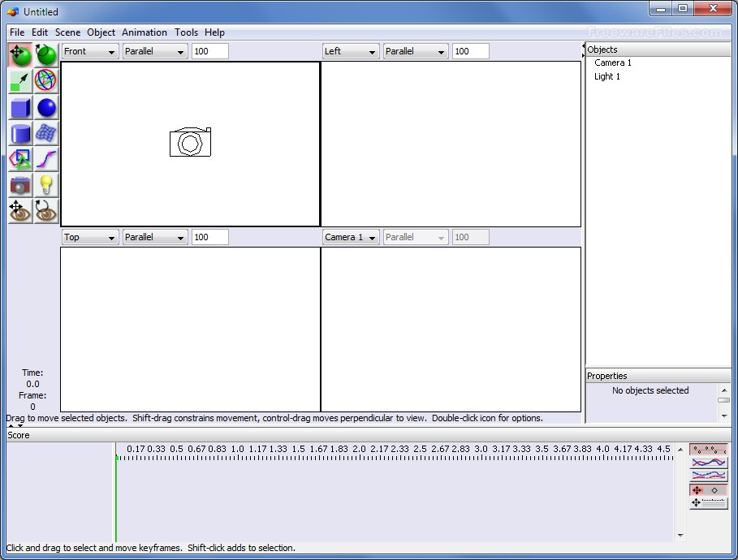Open the Camera 1 view dropdown
The width and height of the screenshot is (738, 560).
tap(351, 237)
